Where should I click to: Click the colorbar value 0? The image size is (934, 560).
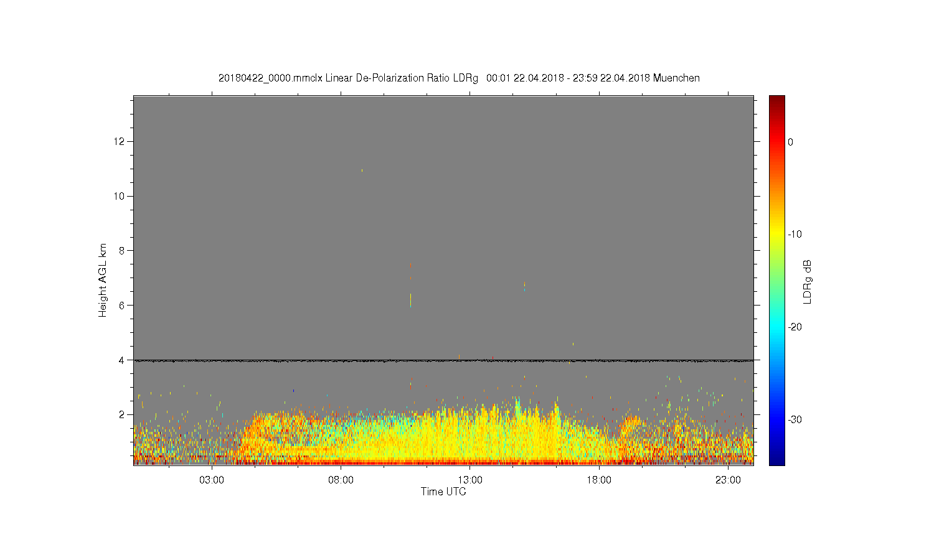(x=791, y=142)
